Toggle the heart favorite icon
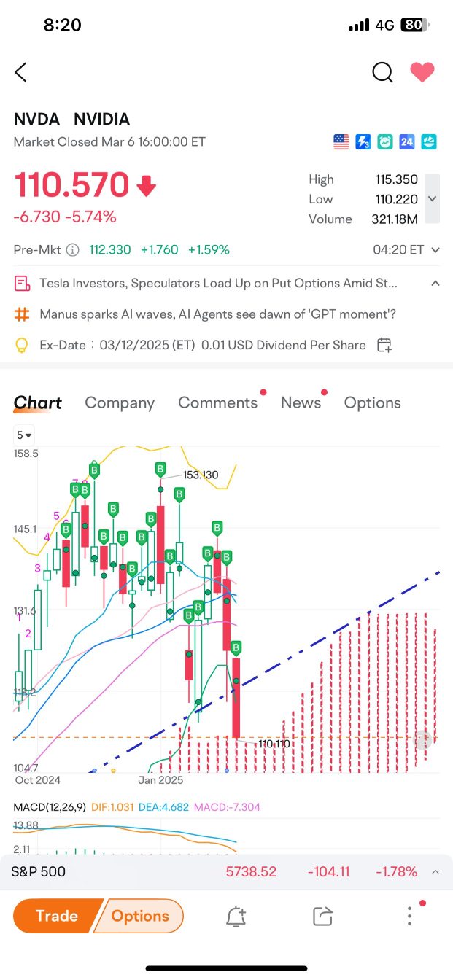Image resolution: width=453 pixels, height=980 pixels. (422, 72)
